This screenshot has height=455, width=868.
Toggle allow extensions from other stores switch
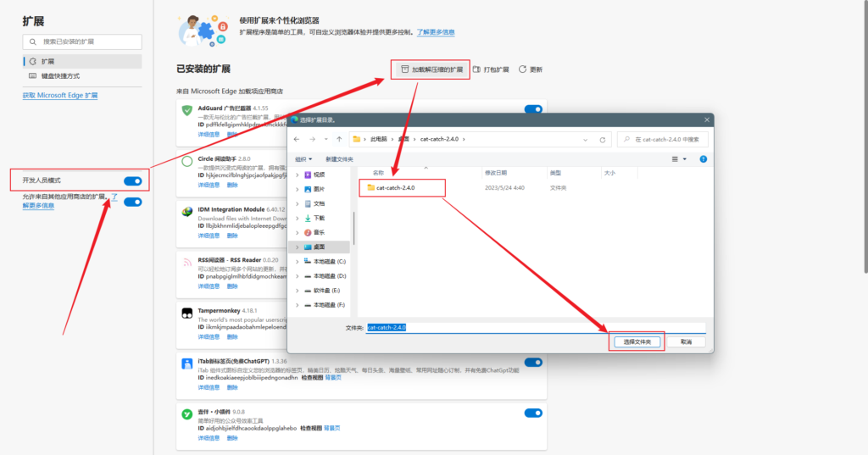pos(133,202)
